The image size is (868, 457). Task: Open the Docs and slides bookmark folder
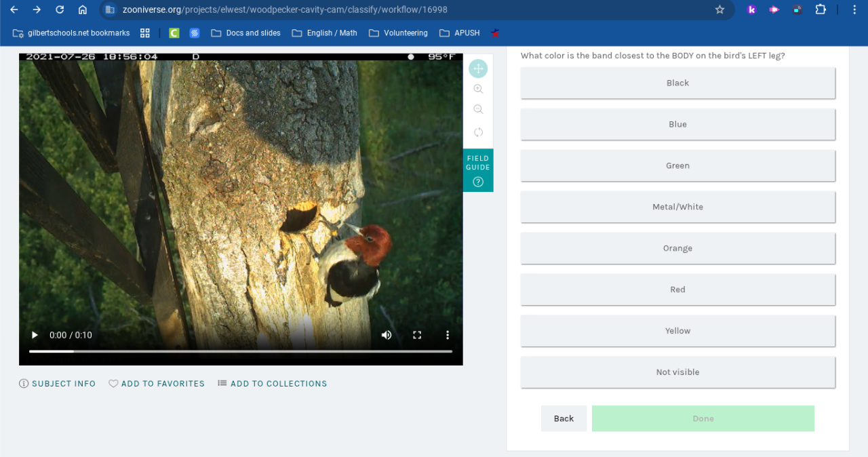[x=245, y=33]
